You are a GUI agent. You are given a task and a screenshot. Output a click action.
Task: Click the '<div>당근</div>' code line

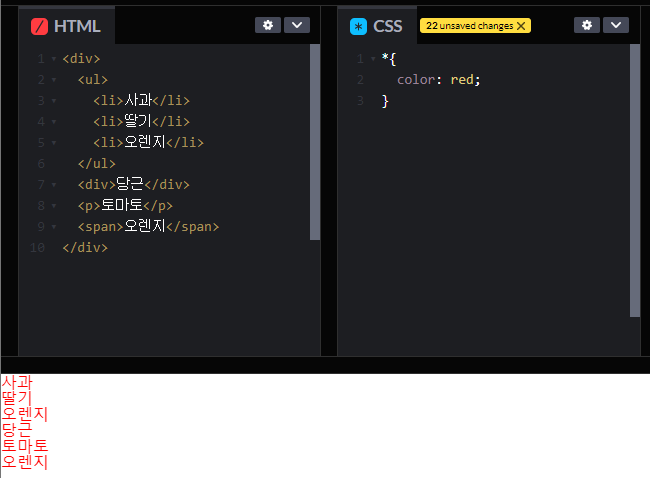coord(133,184)
